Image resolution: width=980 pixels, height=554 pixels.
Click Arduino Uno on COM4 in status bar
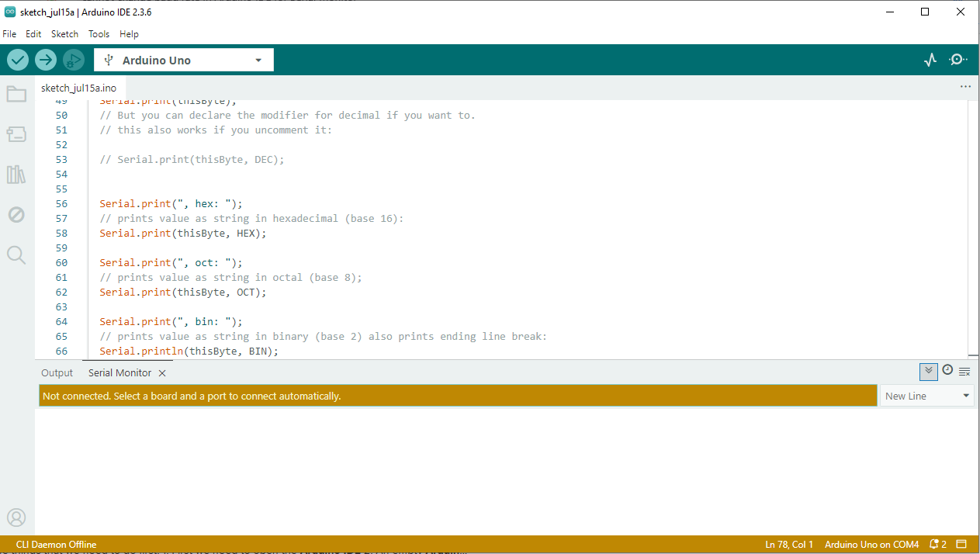tap(871, 544)
